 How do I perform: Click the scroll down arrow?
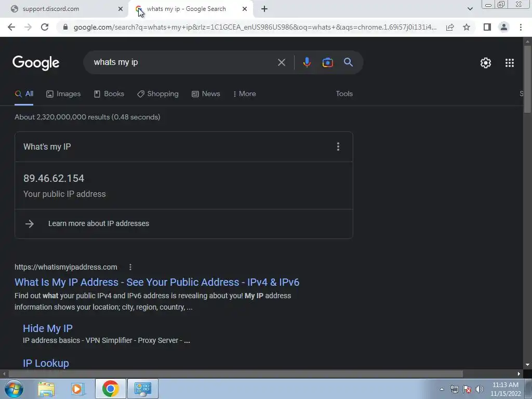(527, 365)
